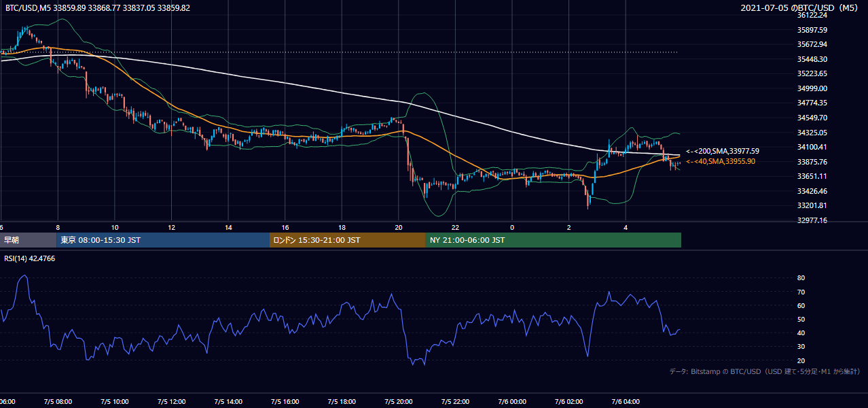Click the bottom time label 7/5 14:00
Viewport: 868px width, 408px height.
(x=228, y=402)
